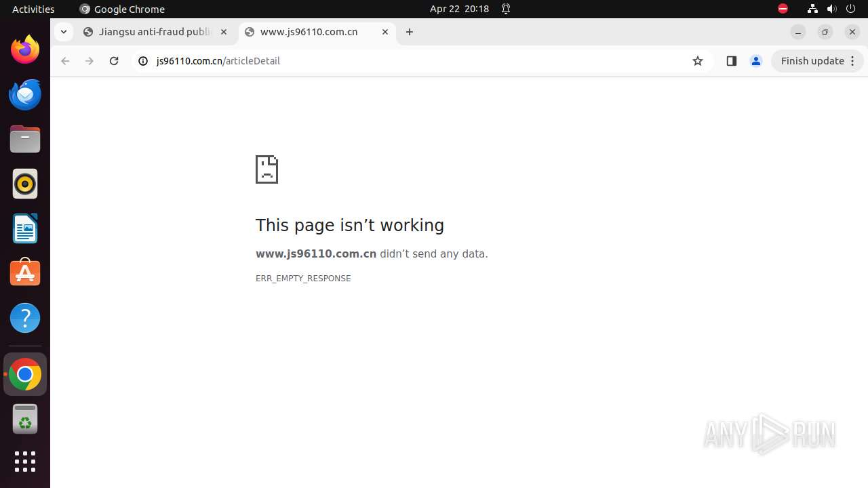This screenshot has width=868, height=488.
Task: Click the Google Chrome dock icon
Action: (x=25, y=374)
